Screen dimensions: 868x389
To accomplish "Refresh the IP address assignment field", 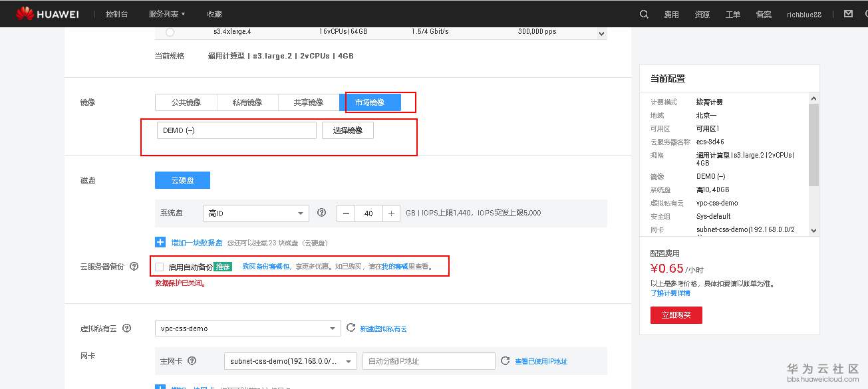I will click(506, 360).
